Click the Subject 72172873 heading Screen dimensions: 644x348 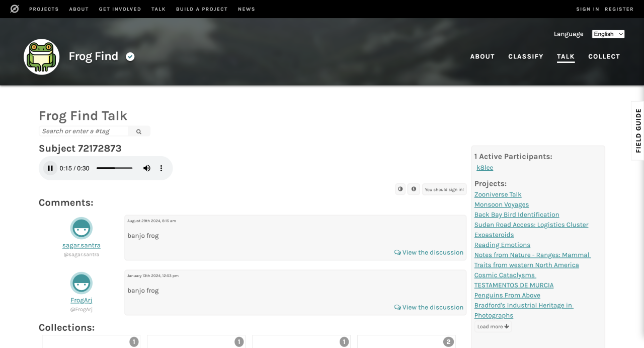(x=80, y=149)
